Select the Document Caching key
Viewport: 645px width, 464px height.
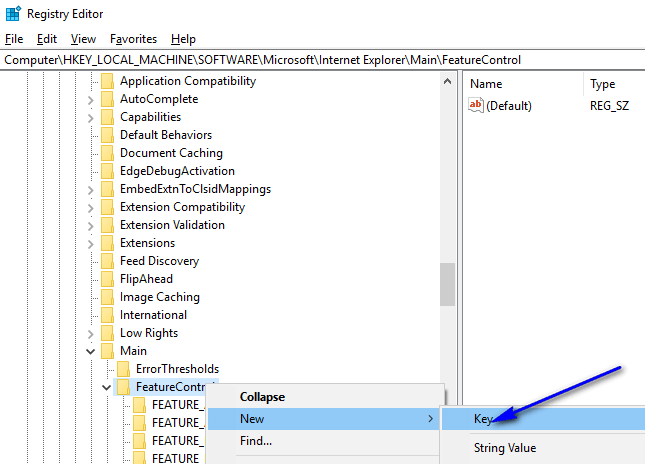pyautogui.click(x=171, y=153)
